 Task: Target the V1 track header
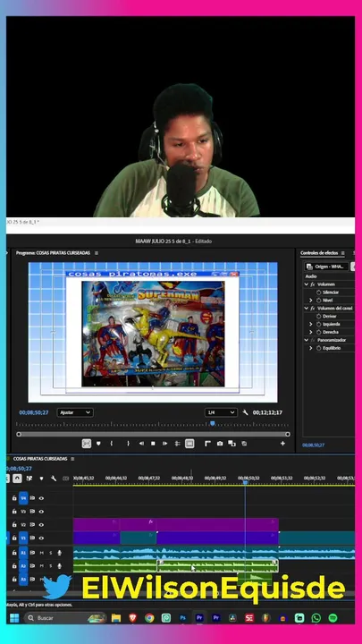23,538
